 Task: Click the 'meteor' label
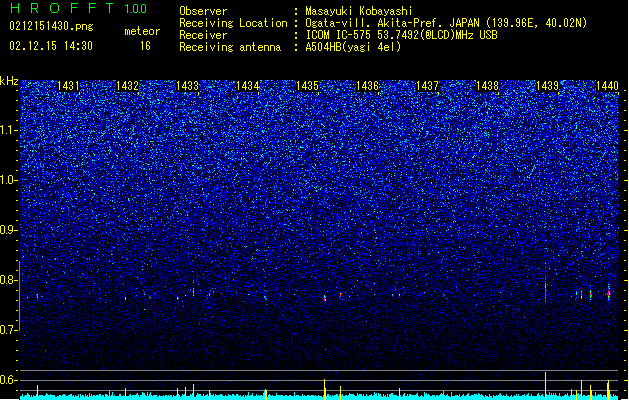pyautogui.click(x=142, y=31)
